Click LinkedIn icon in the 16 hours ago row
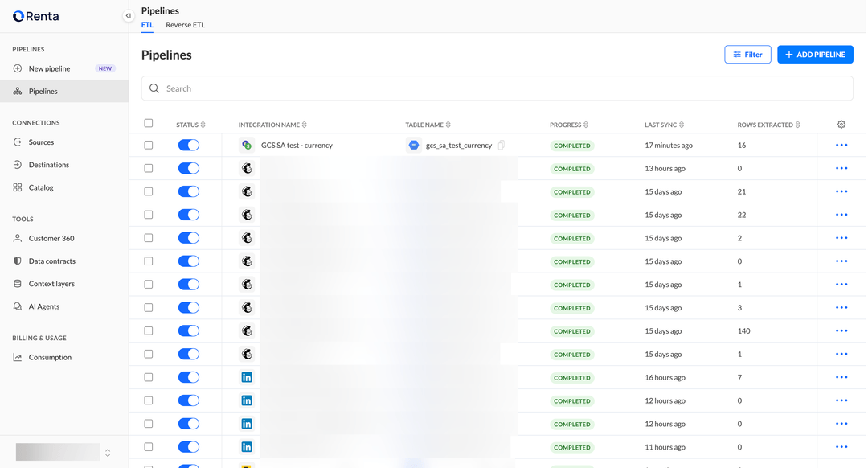This screenshot has height=468, width=868. [247, 378]
